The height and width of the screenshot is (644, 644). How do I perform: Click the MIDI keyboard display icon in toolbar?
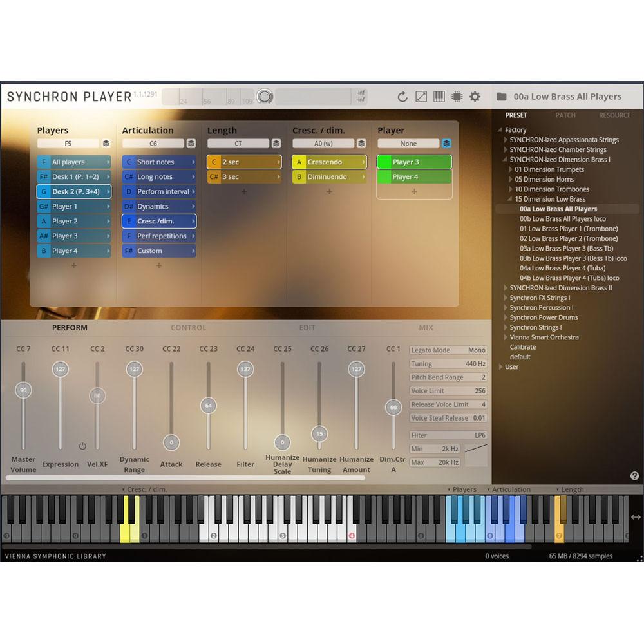coord(439,97)
